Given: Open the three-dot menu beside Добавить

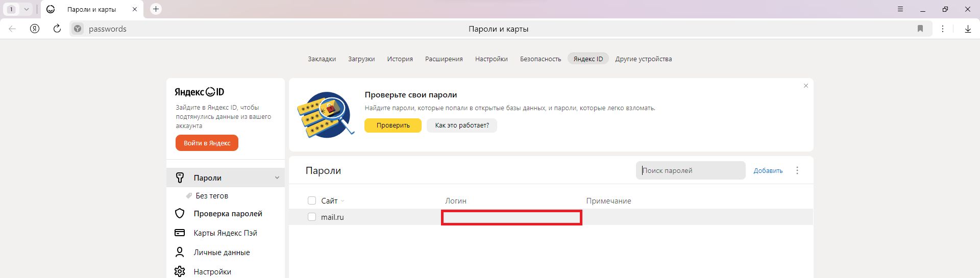Looking at the screenshot, I should (797, 171).
